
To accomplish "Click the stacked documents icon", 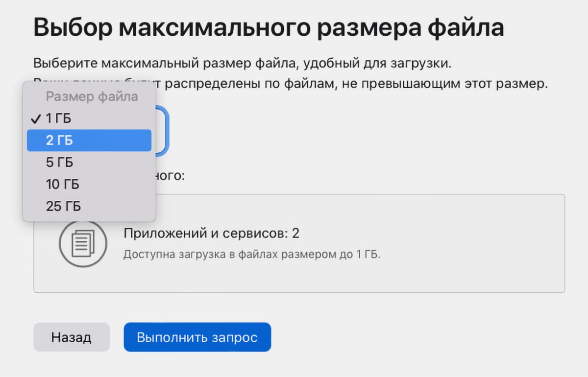I will 83,243.
